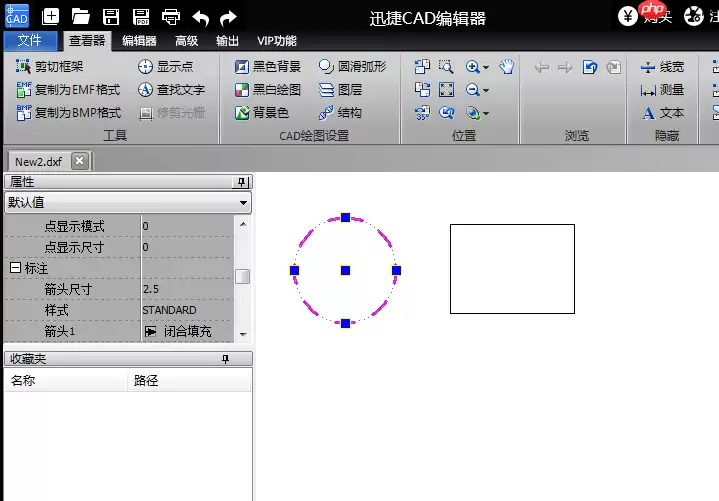Toggle 黑色背景 (black background) mode
The height and width of the screenshot is (501, 719).
pyautogui.click(x=267, y=67)
